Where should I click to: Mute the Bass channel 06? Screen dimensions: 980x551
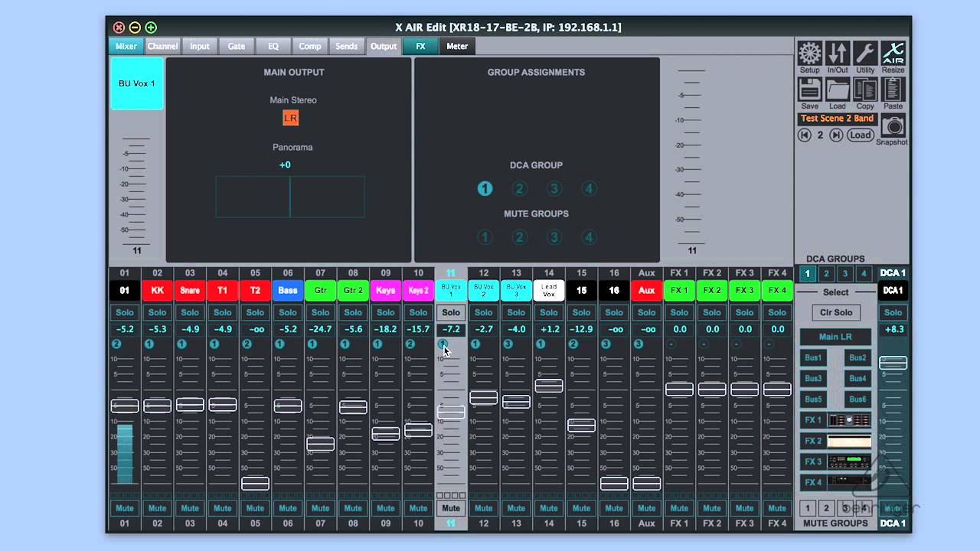(x=288, y=508)
